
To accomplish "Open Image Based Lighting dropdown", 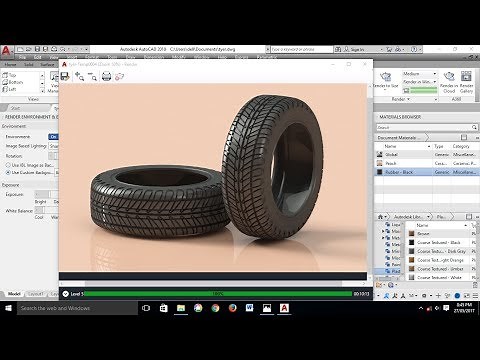I will [54, 146].
